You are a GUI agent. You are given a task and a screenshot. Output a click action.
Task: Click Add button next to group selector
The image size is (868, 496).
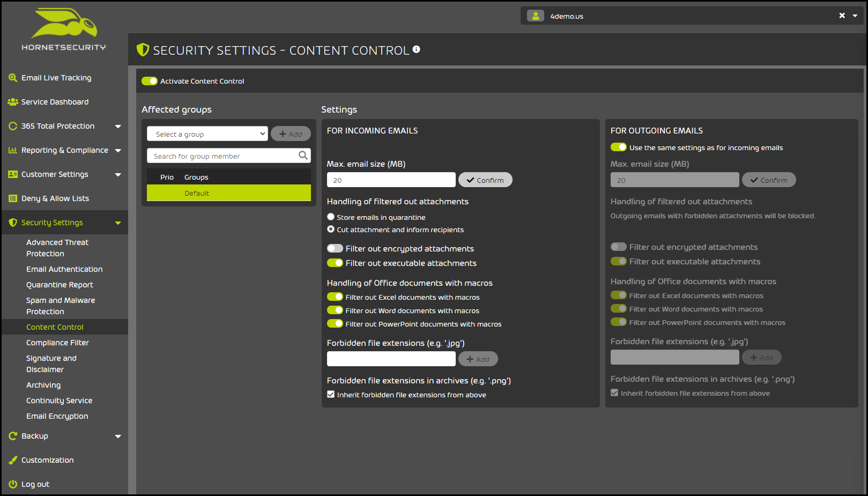(291, 134)
